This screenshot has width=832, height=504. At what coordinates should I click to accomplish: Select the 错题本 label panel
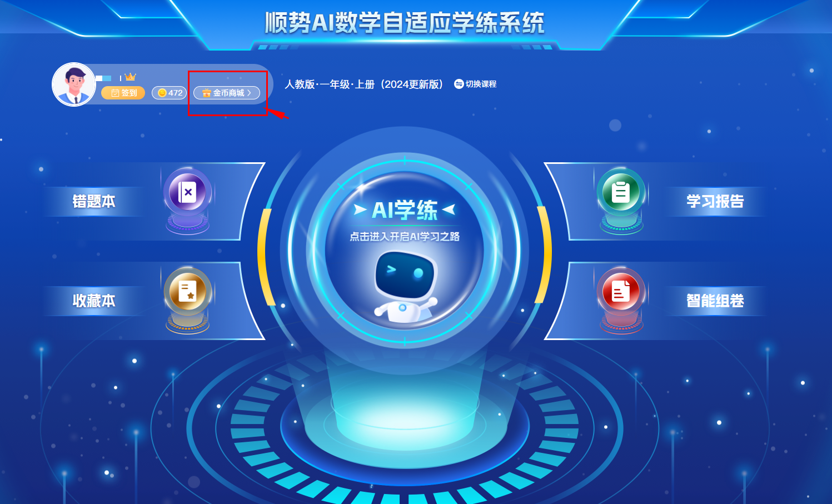click(x=94, y=201)
